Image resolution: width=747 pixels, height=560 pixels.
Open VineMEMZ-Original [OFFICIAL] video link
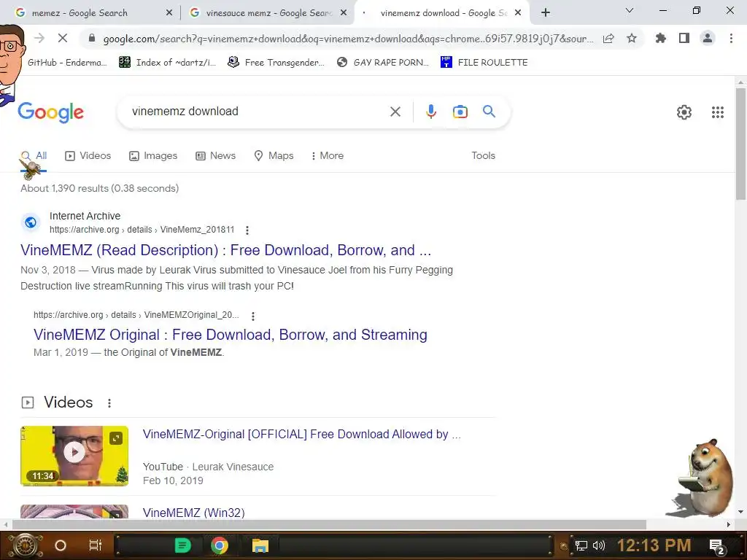[x=301, y=435]
